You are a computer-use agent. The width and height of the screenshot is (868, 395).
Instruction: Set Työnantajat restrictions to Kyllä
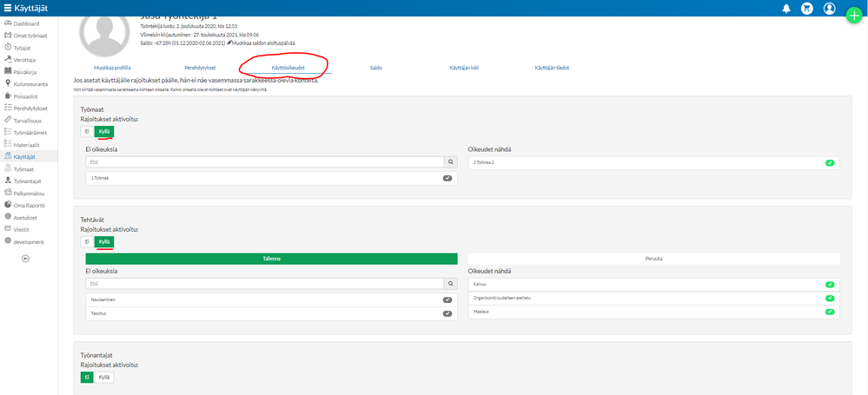pos(104,378)
